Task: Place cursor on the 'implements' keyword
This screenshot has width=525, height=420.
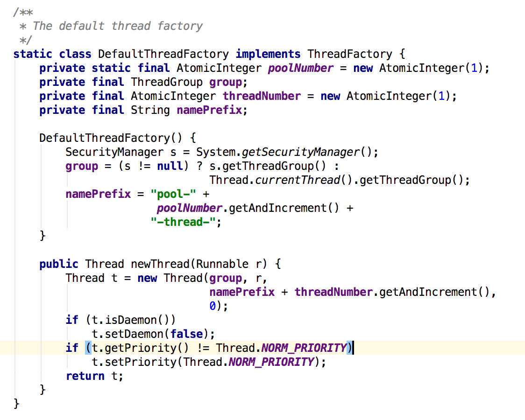Action: [268, 54]
